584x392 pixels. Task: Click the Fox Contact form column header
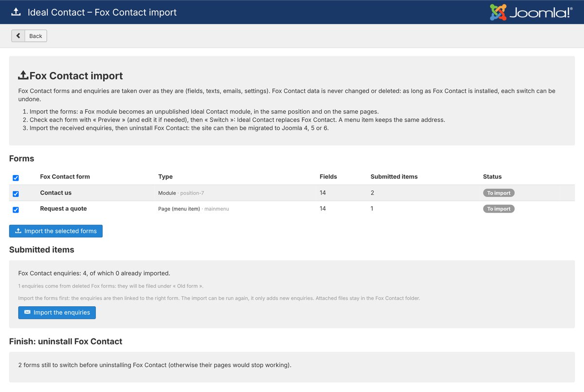[x=65, y=177]
